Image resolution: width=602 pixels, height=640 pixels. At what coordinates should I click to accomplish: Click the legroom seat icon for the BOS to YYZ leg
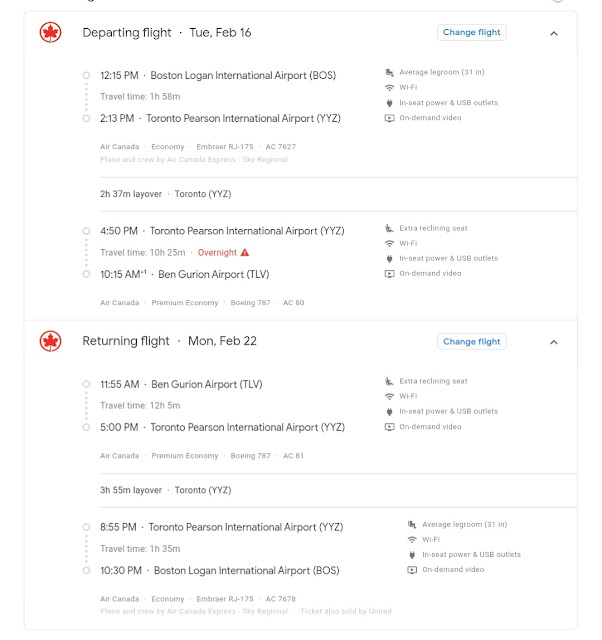389,72
